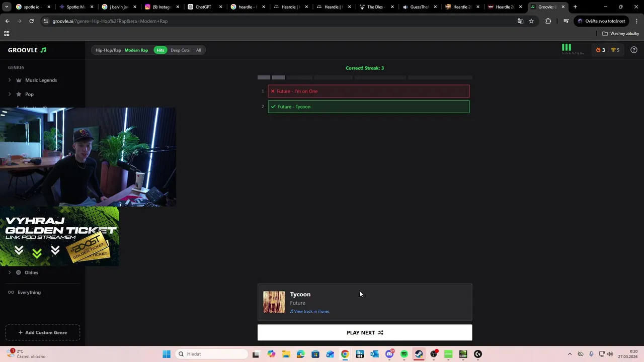Click the disc icon beside Oldies
Viewport: 644px width, 362px height.
tap(19, 273)
